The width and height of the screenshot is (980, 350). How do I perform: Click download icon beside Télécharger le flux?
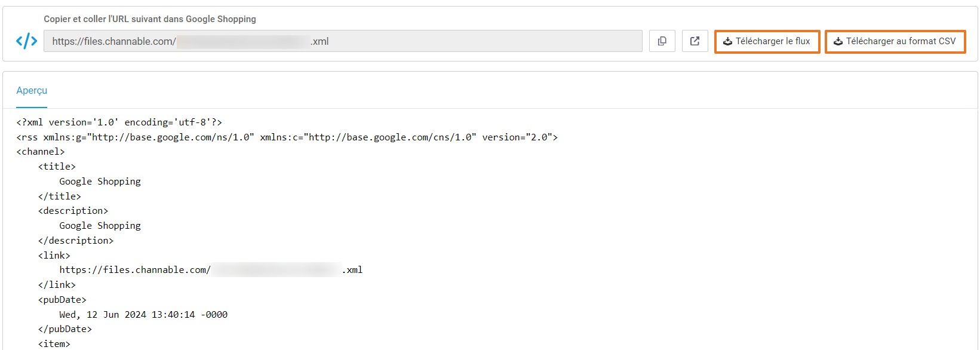727,41
